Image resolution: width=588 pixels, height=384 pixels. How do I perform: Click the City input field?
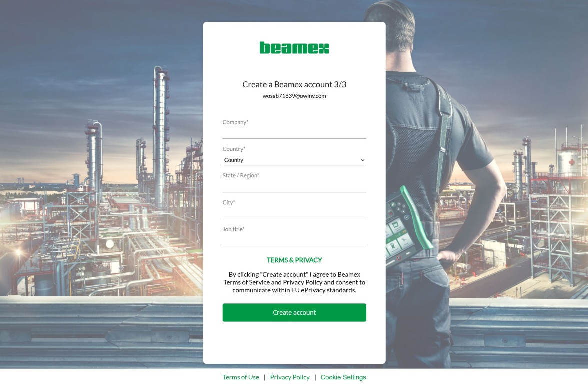point(294,213)
